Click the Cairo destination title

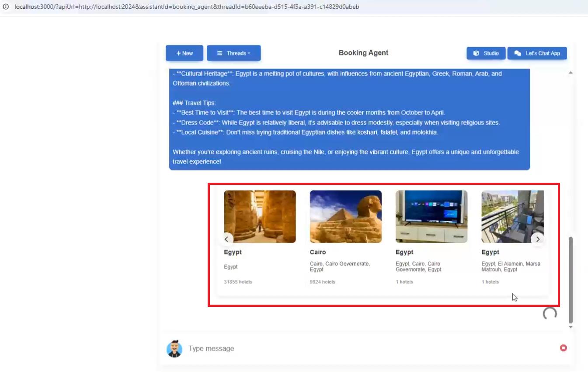coord(318,252)
